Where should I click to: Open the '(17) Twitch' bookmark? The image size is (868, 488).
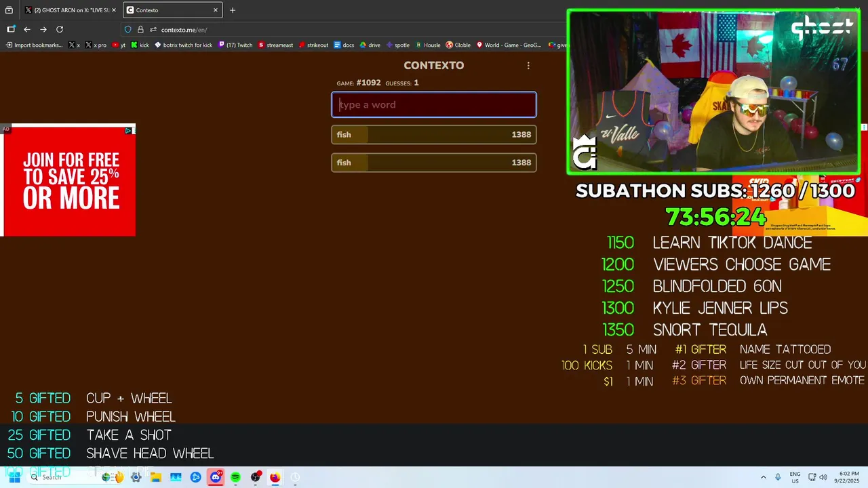(235, 45)
